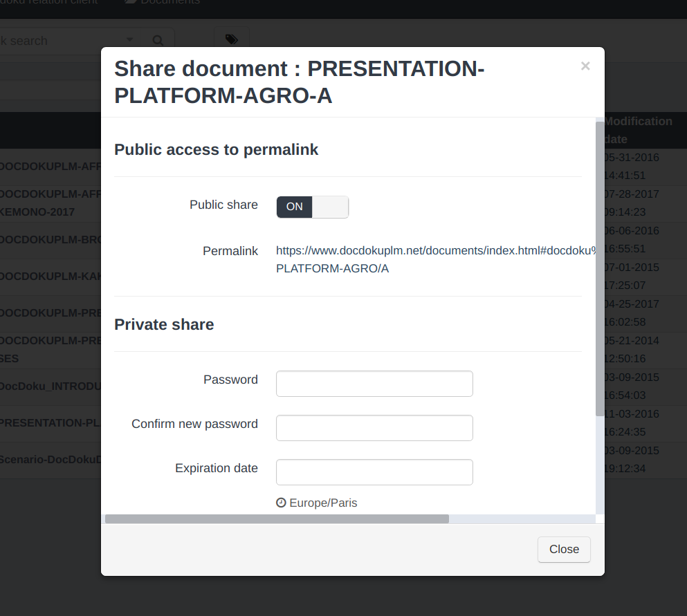Image resolution: width=687 pixels, height=616 pixels.
Task: Open the Documents item in top navigation
Action: [x=163, y=2]
